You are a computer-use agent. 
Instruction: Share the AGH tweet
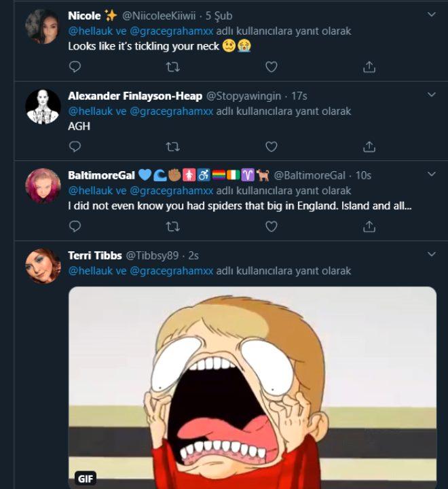[x=369, y=147]
